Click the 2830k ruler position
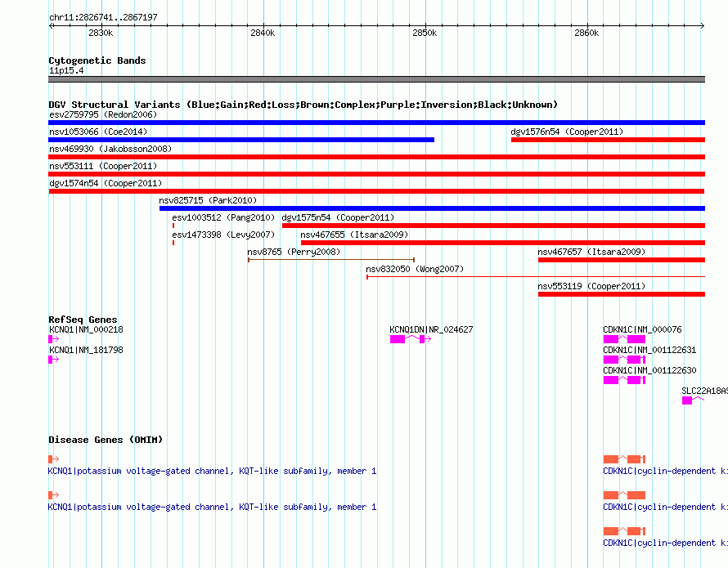 (101, 33)
